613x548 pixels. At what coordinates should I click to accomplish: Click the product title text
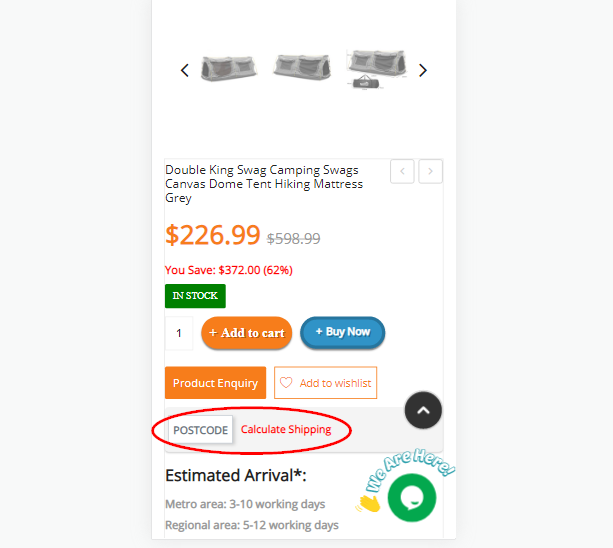[x=264, y=184]
